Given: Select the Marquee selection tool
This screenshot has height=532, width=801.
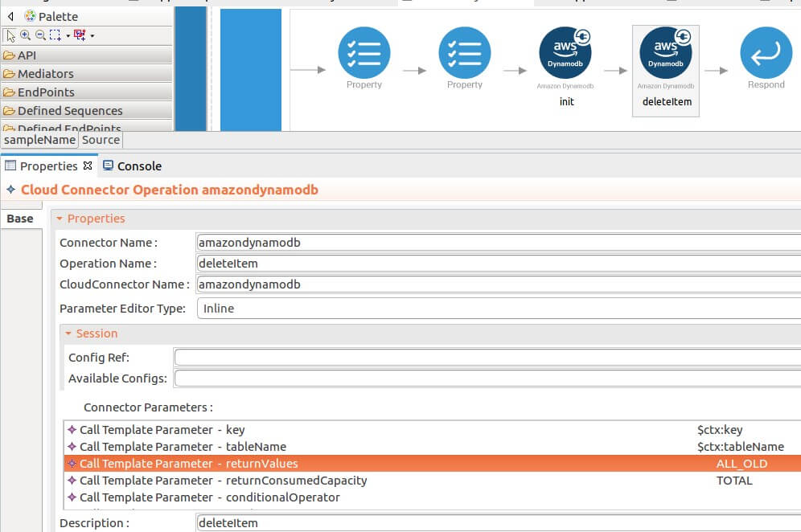Looking at the screenshot, I should point(55,35).
